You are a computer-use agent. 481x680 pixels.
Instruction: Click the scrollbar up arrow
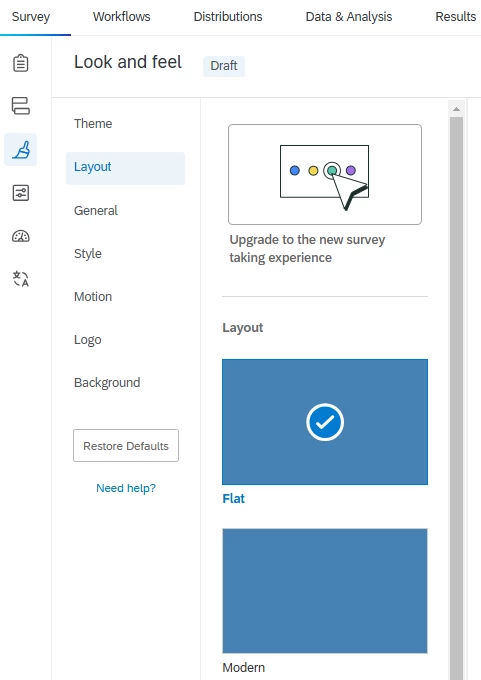pos(456,109)
